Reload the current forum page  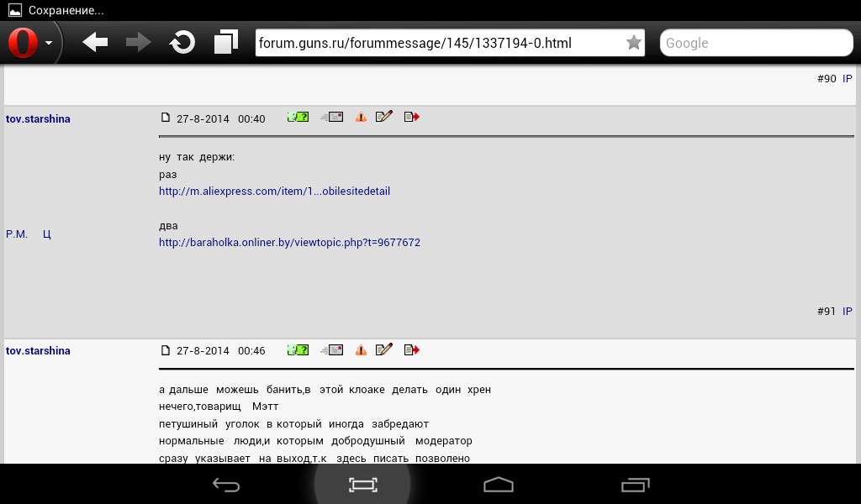point(182,43)
